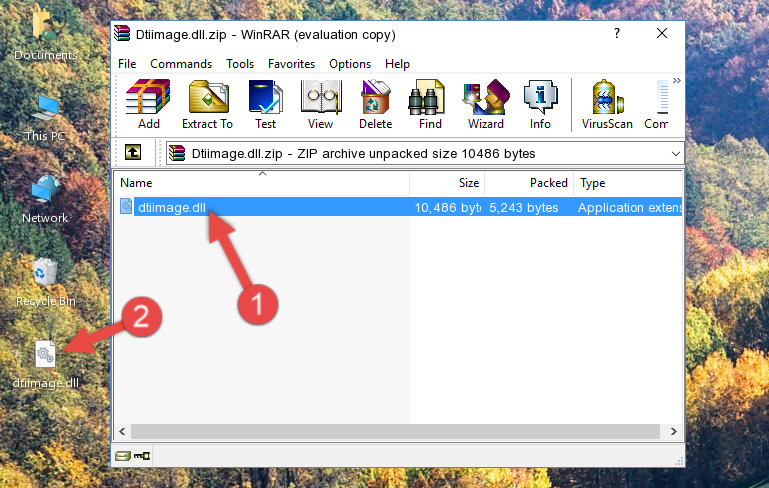Click the Application extension type cell
Viewport: 769px width, 488px height.
[x=630, y=207]
